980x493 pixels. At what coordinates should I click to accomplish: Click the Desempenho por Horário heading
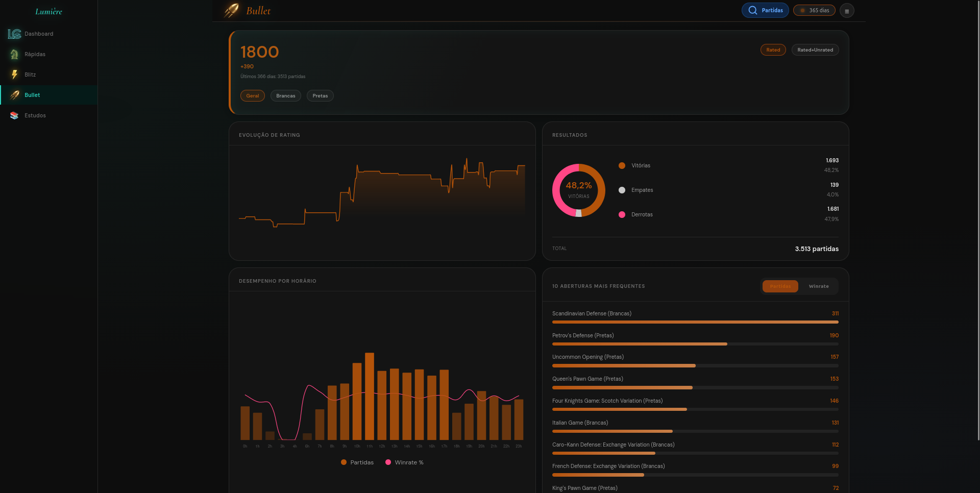tap(278, 281)
